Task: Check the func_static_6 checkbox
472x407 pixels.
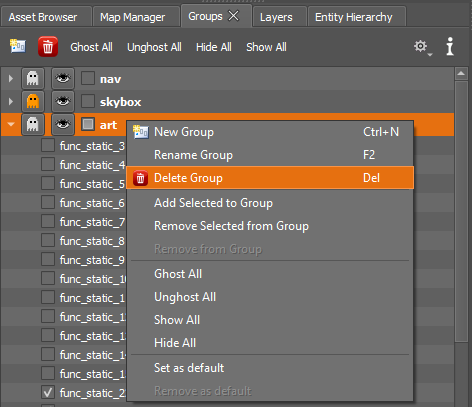Action: [x=48, y=203]
